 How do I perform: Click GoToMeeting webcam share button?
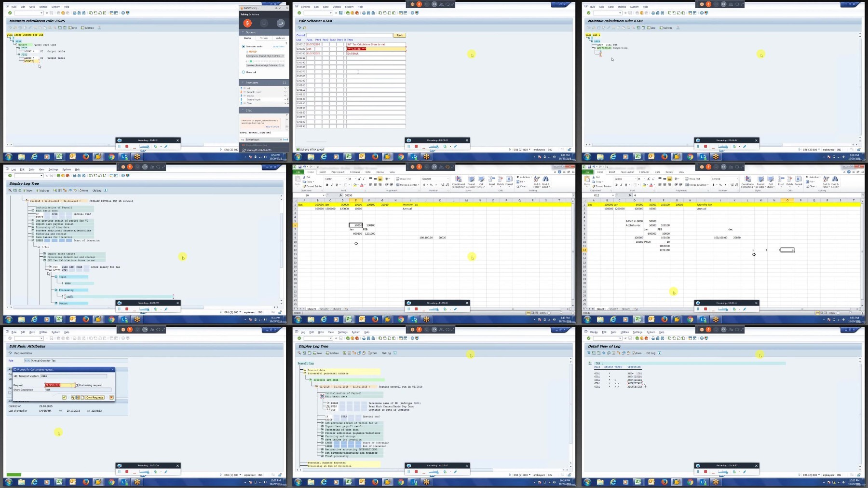click(281, 23)
